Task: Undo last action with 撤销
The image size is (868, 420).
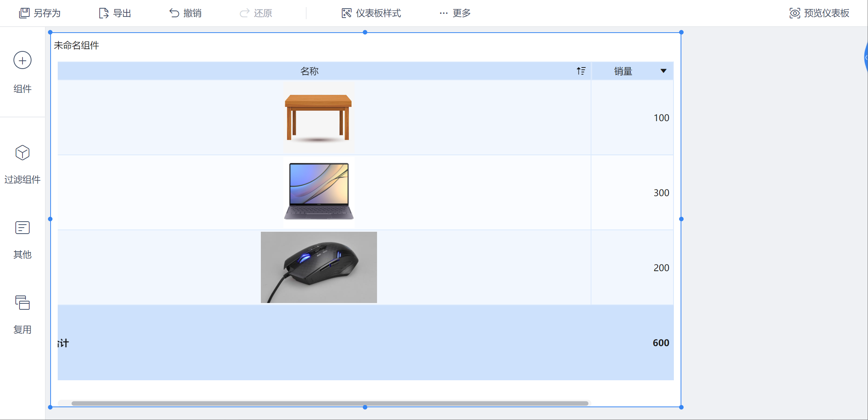Action: (x=185, y=13)
